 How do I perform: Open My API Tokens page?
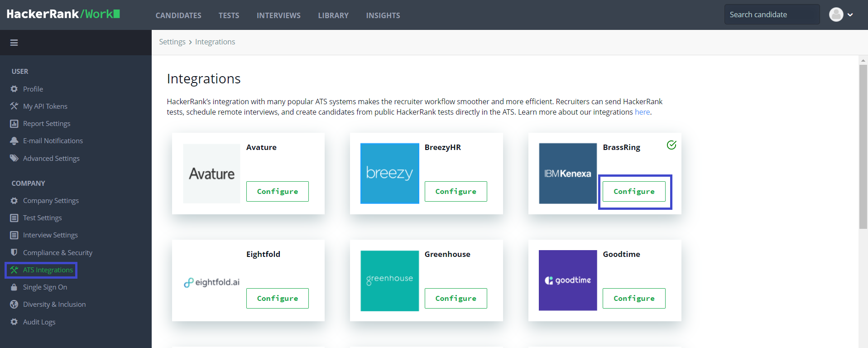click(x=45, y=106)
